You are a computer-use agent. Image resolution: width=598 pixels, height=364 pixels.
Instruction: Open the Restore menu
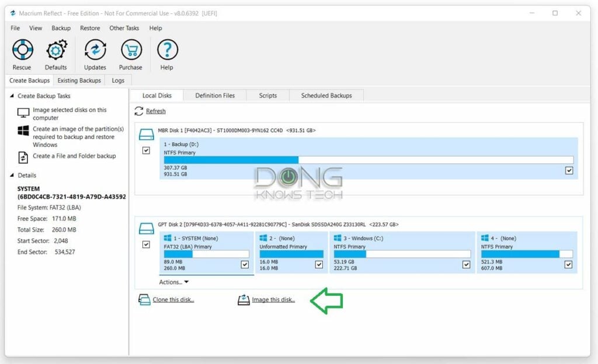click(90, 28)
